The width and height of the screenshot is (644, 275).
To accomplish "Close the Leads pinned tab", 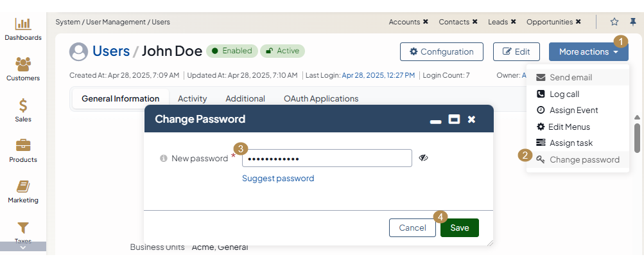I will [514, 22].
